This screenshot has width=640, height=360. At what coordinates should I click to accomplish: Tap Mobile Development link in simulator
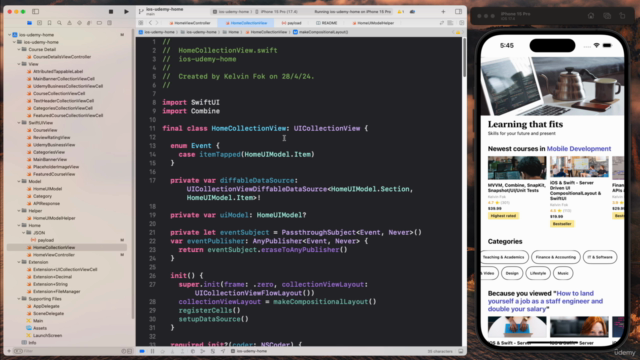(579, 149)
